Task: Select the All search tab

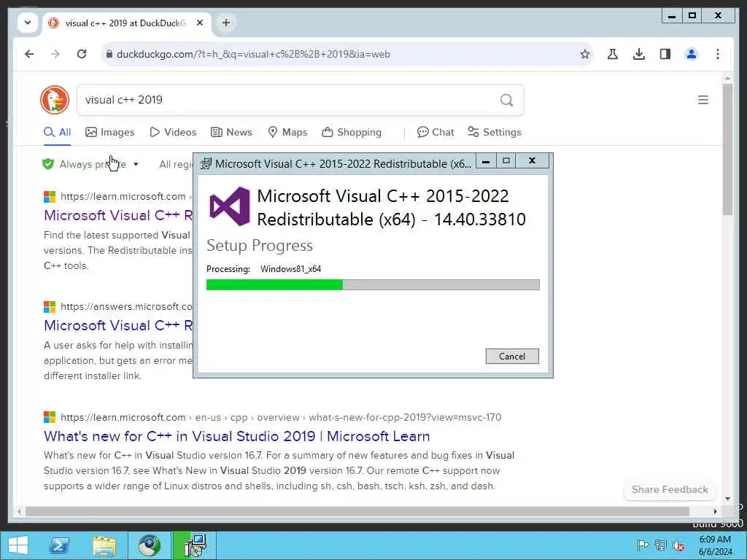Action: coord(57,133)
